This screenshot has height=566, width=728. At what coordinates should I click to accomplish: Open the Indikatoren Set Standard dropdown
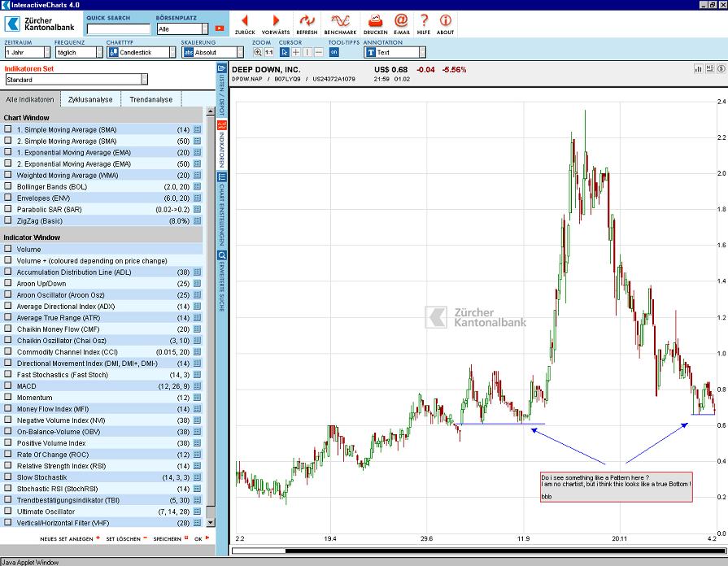point(76,80)
